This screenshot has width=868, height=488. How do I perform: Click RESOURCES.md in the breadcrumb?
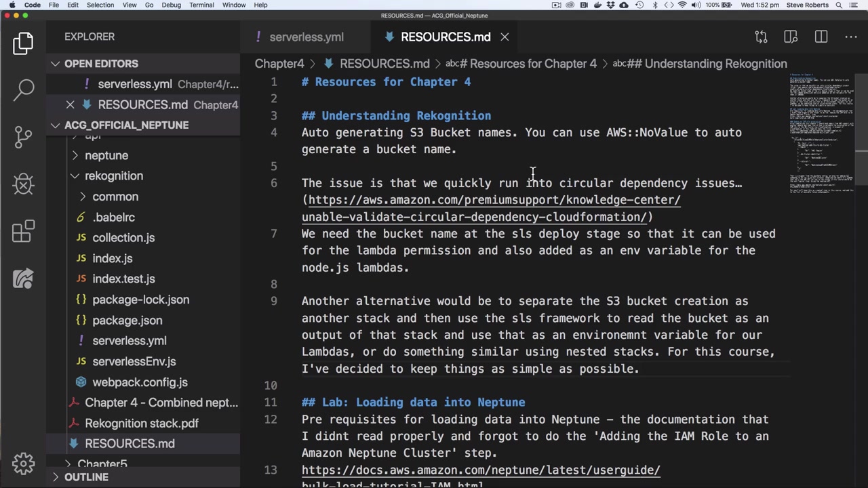click(x=384, y=64)
